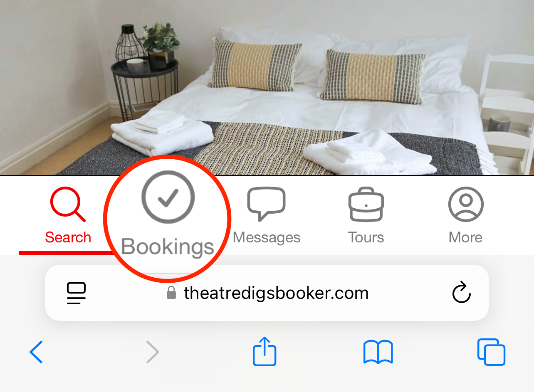
Task: Open the Bookings checkmark icon
Action: coord(168,197)
